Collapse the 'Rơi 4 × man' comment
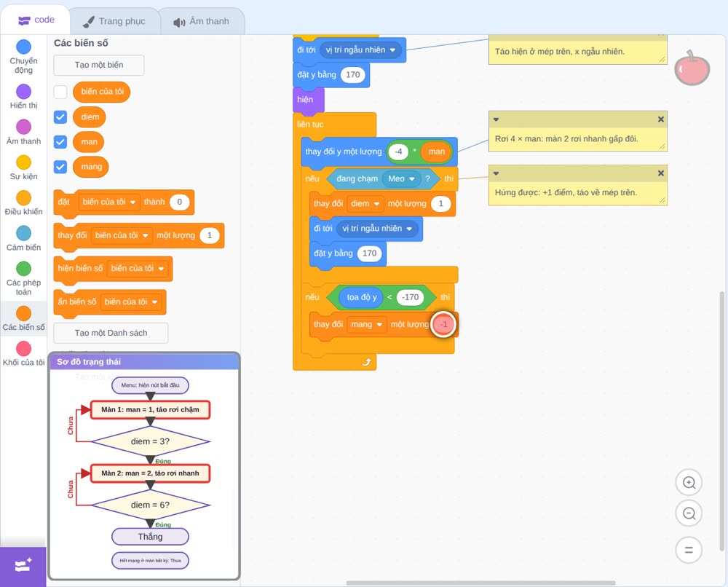Image resolution: width=728 pixels, height=587 pixels. point(496,119)
